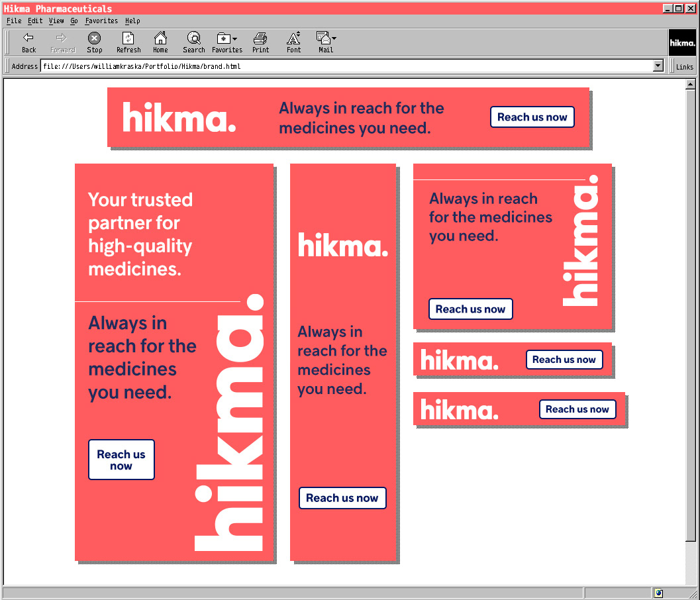Open the Address bar history dropdown
The image size is (700, 600).
(x=658, y=66)
